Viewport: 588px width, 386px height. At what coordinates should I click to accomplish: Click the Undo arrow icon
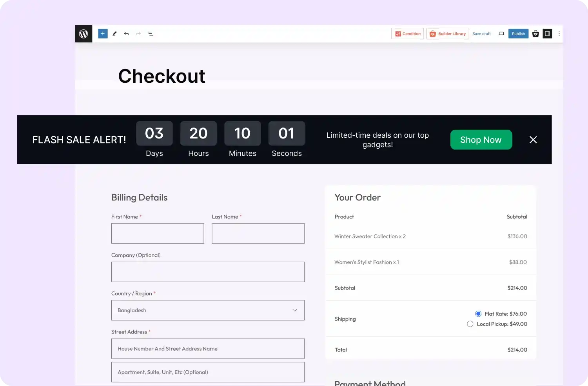pyautogui.click(x=126, y=34)
